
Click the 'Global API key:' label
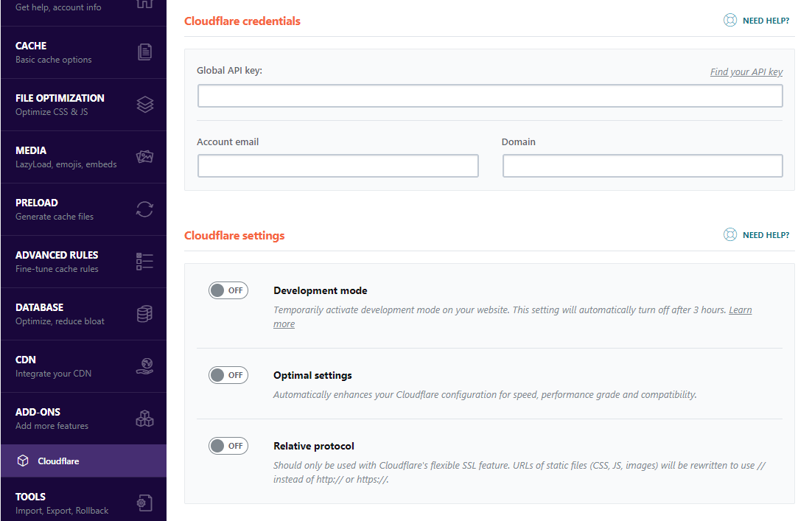point(229,71)
